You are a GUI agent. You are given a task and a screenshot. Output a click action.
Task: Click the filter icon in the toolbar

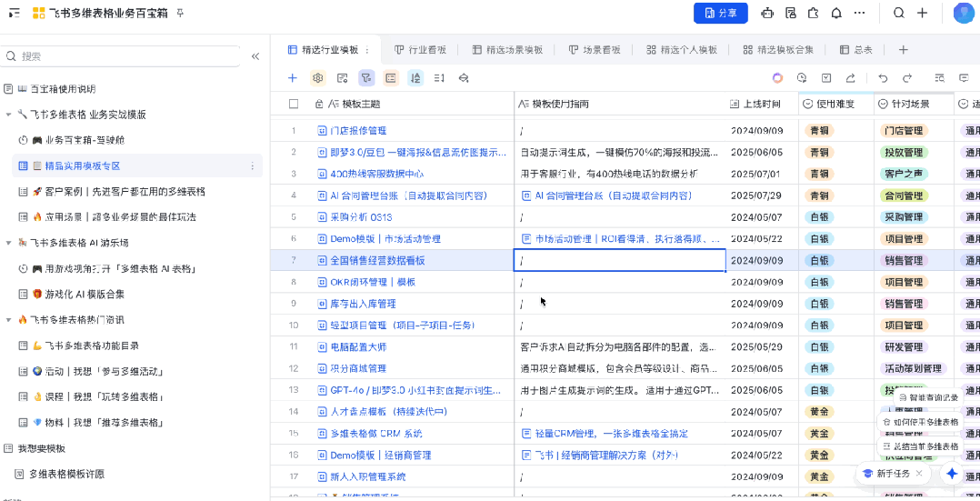[366, 78]
